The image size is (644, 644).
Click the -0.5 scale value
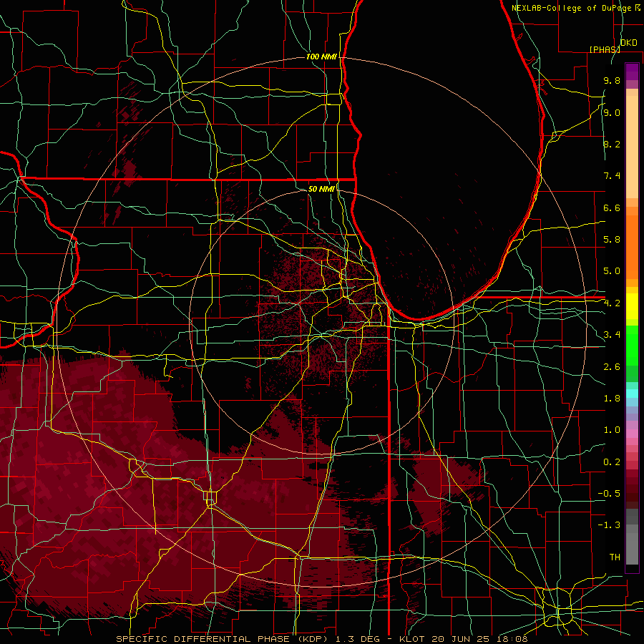[x=609, y=494]
